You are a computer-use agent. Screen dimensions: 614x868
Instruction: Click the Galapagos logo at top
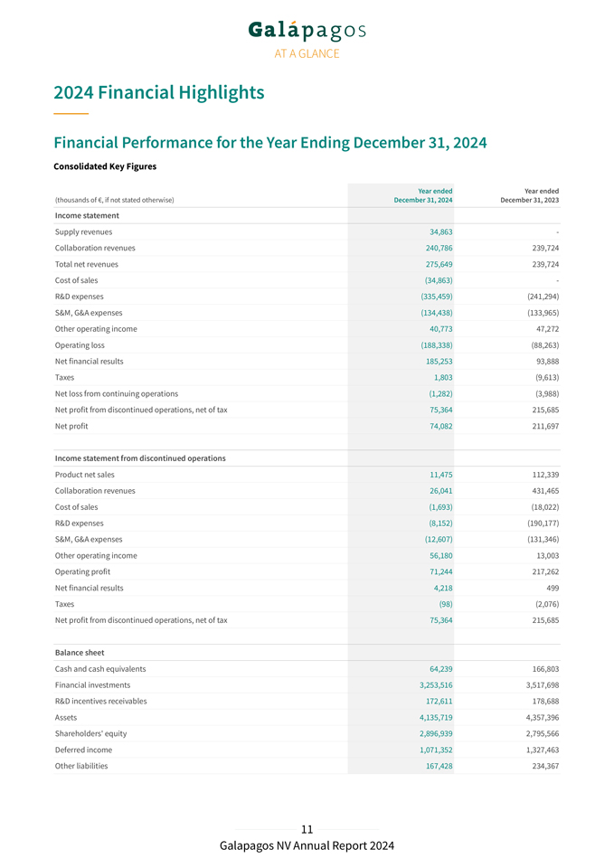click(x=307, y=31)
